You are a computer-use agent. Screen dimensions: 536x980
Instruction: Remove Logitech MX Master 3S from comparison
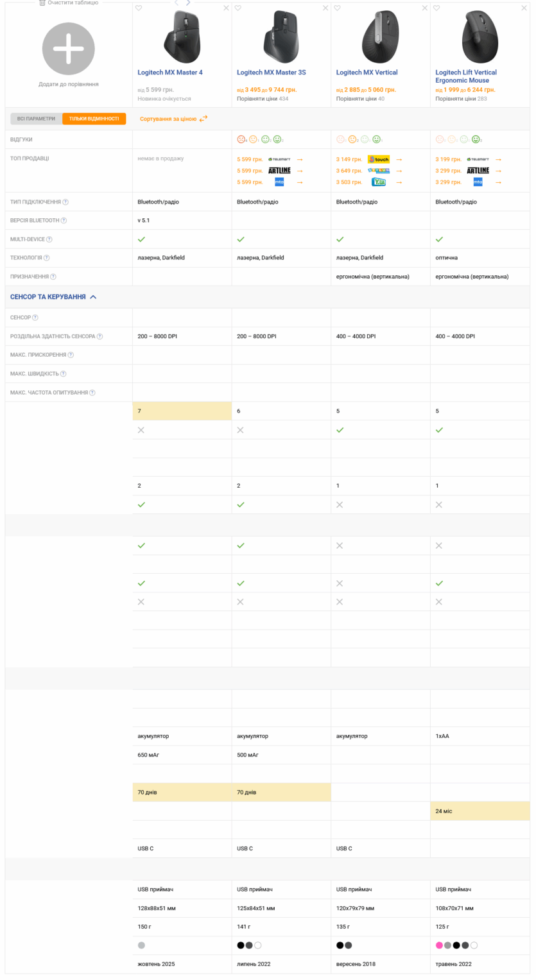click(x=325, y=8)
